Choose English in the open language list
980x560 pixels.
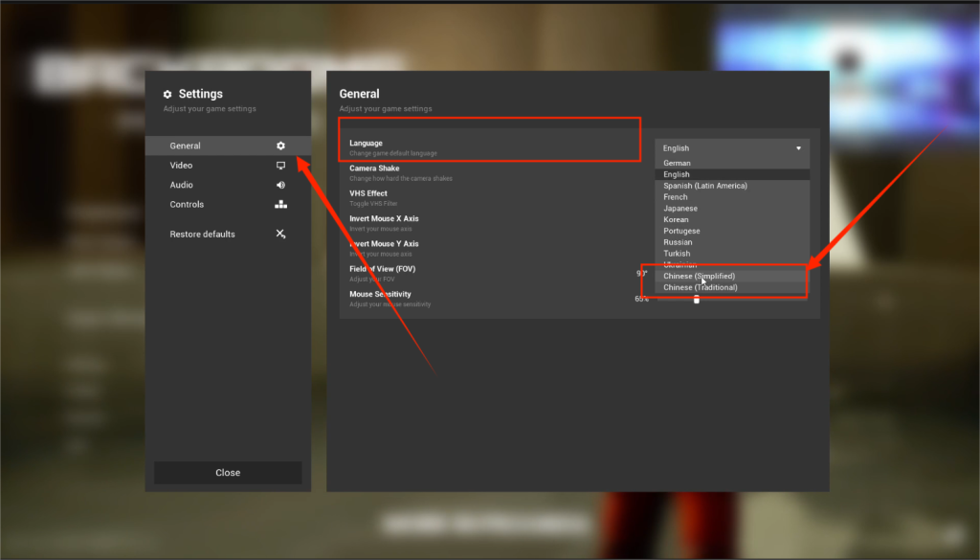coord(677,174)
